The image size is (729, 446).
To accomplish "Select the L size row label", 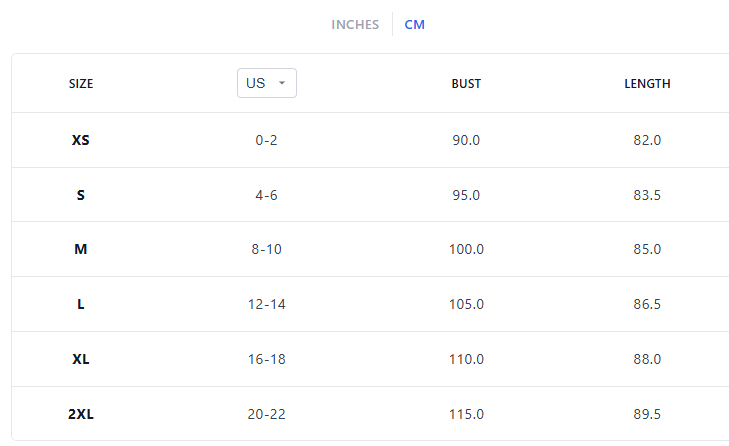I will (x=81, y=304).
